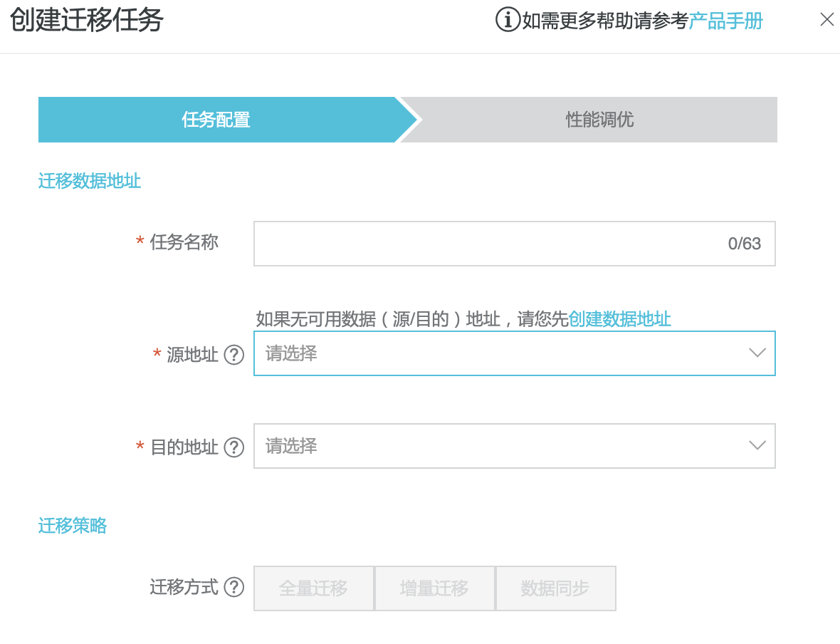
Task: Click the 0/63 character counter
Action: (744, 244)
